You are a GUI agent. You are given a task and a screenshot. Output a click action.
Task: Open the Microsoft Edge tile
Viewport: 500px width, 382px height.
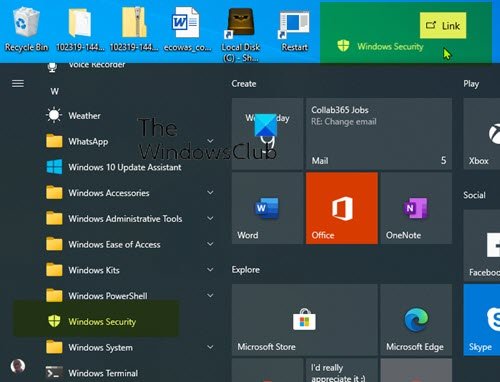416,320
